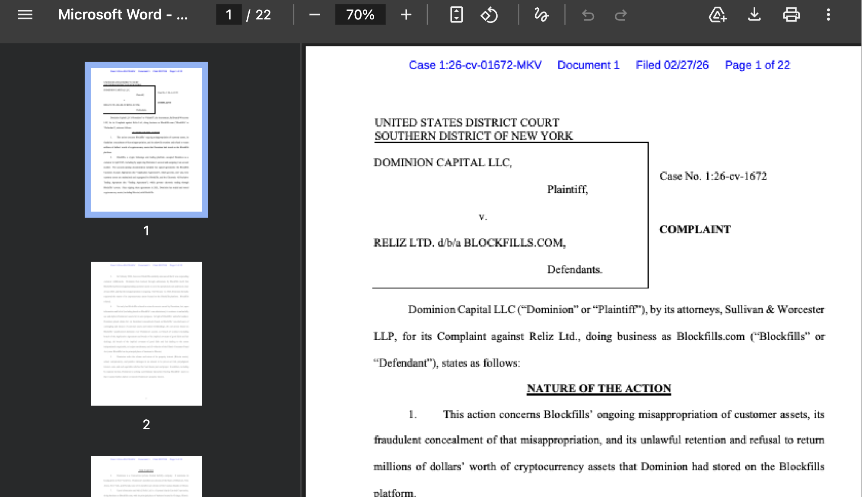Select page 2 thumbnail
This screenshot has height=497, width=868.
coord(146,333)
